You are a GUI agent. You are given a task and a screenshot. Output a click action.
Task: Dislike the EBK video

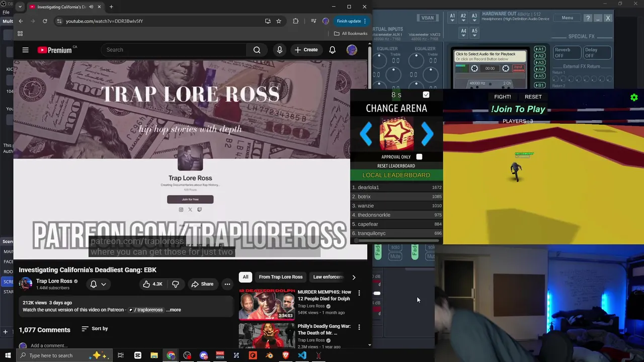coord(176,284)
